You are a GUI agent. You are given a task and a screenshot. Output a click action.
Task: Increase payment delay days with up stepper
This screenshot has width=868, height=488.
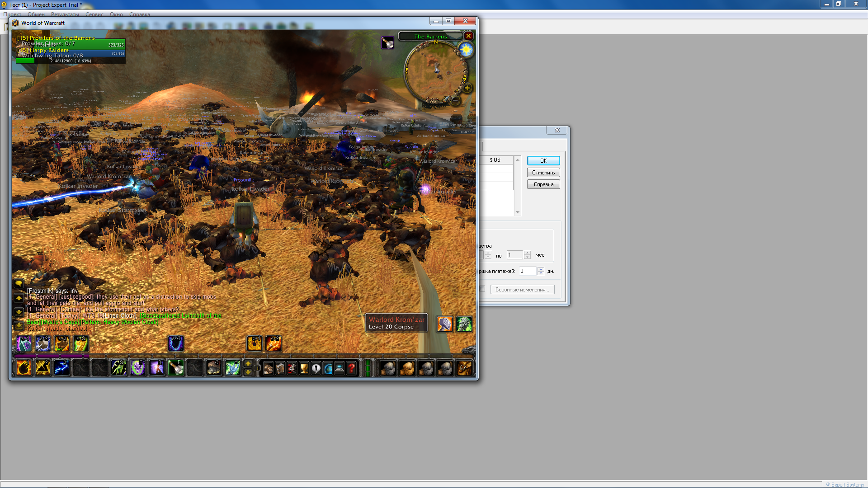click(541, 269)
